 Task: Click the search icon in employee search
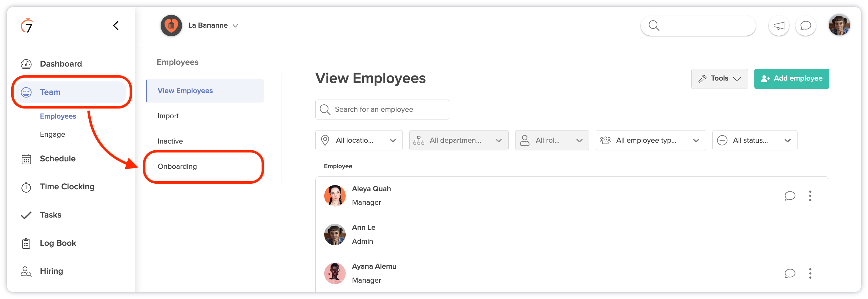click(x=325, y=109)
